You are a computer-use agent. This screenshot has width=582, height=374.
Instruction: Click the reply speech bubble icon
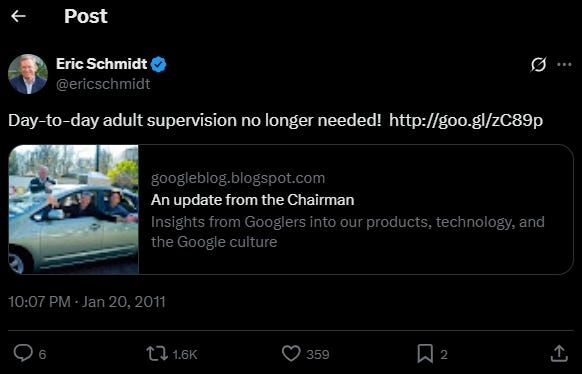23,353
